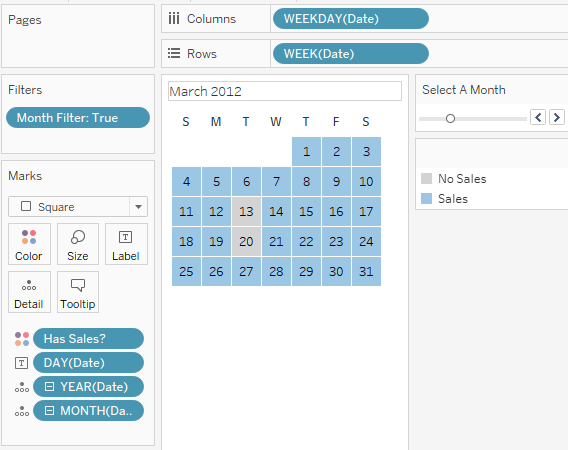Image resolution: width=568 pixels, height=450 pixels.
Task: Click color icon beside Has Sales? pill
Action: point(22,339)
